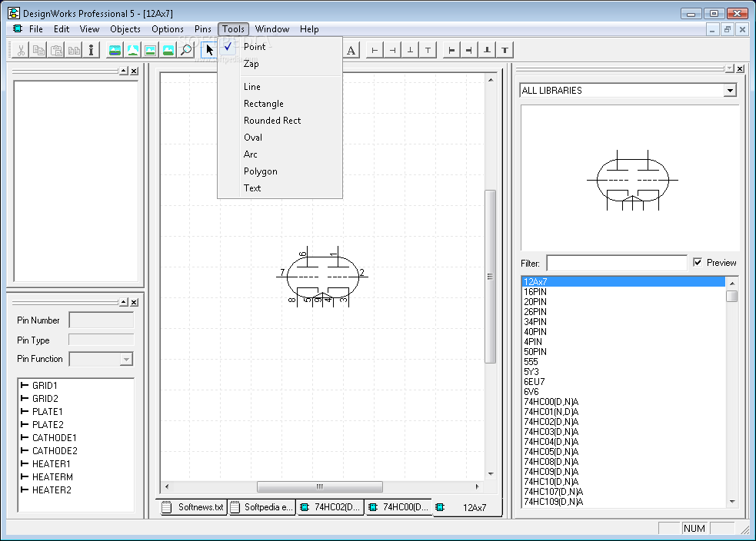The height and width of the screenshot is (541, 756).
Task: Open the File menu
Action: [x=35, y=29]
